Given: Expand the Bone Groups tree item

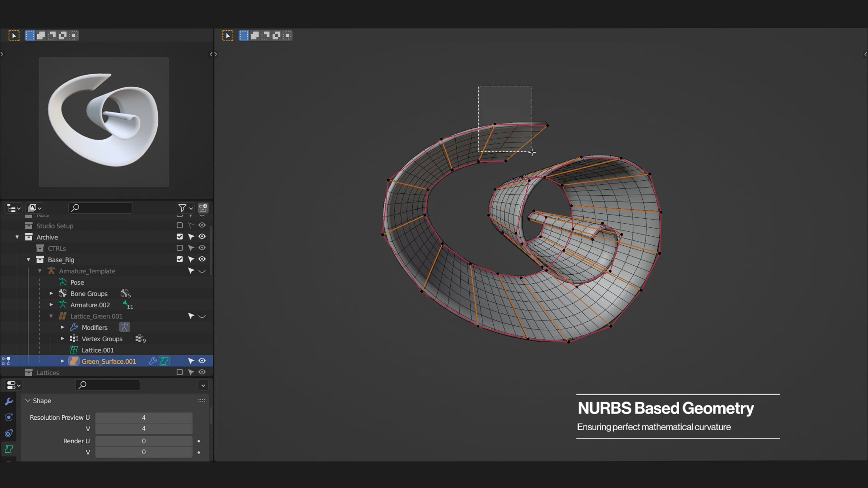Looking at the screenshot, I should click(x=51, y=294).
